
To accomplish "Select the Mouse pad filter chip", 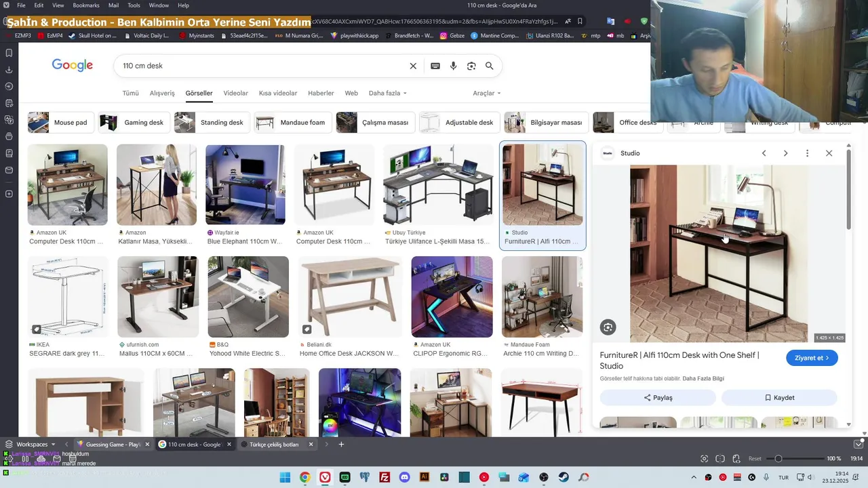I will tap(60, 123).
